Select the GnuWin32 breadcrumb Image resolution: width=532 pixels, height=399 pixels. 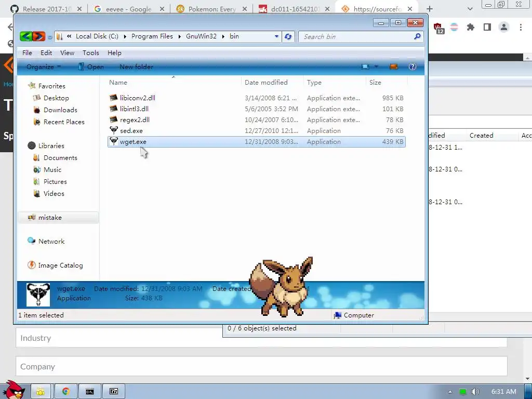[x=201, y=36]
